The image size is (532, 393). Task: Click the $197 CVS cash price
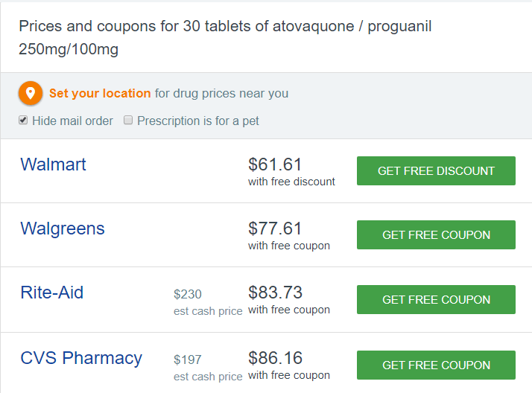(188, 360)
